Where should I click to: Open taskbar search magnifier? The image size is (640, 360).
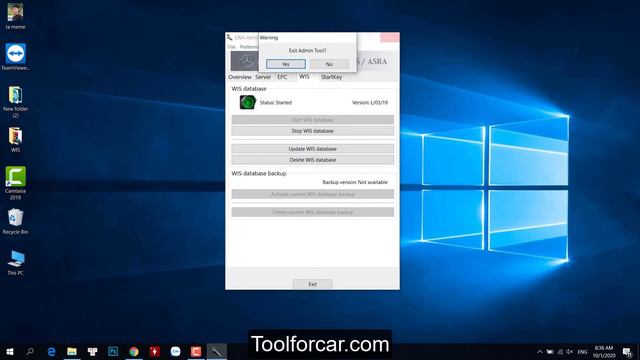30,351
